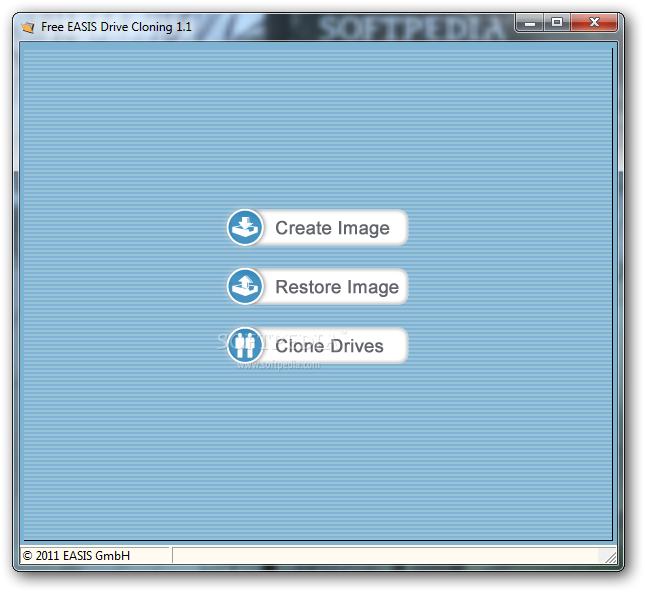
Task: Click the Restore Image upload icon
Action: [x=245, y=286]
